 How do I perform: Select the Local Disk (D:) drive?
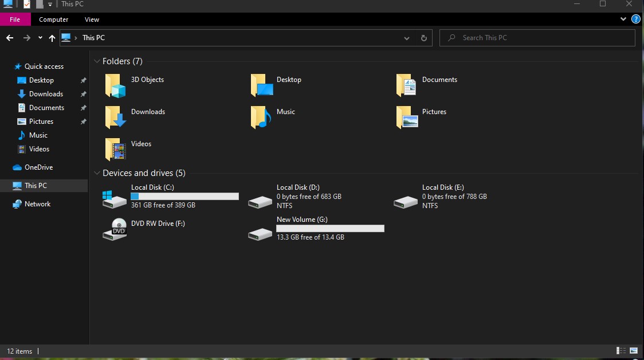295,197
